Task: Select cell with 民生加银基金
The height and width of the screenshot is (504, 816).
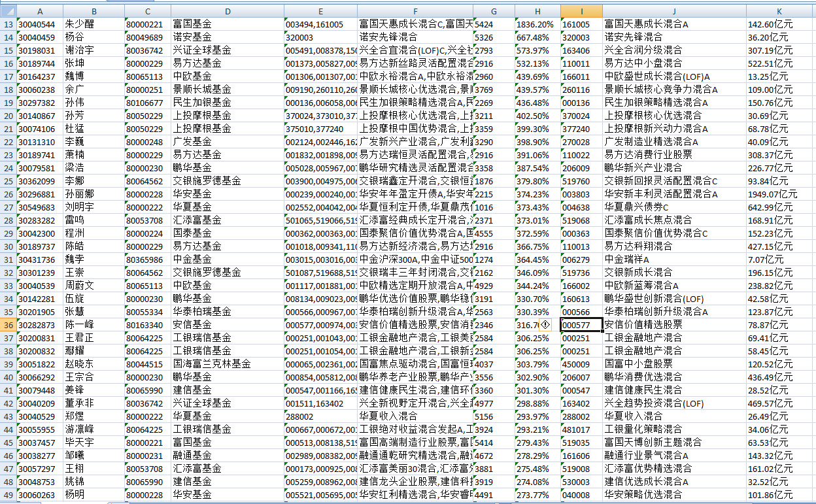Action: (227, 103)
